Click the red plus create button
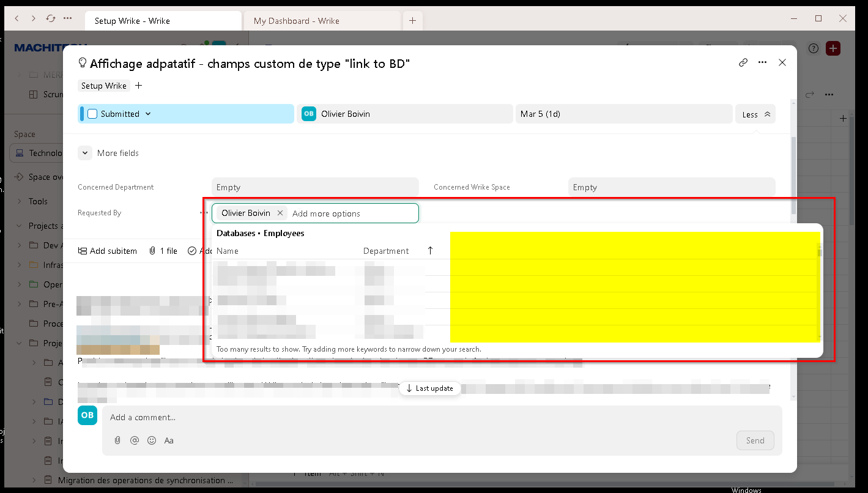 tap(833, 48)
